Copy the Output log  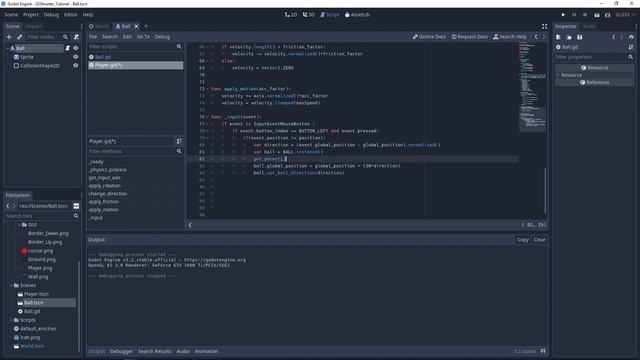[x=523, y=240]
